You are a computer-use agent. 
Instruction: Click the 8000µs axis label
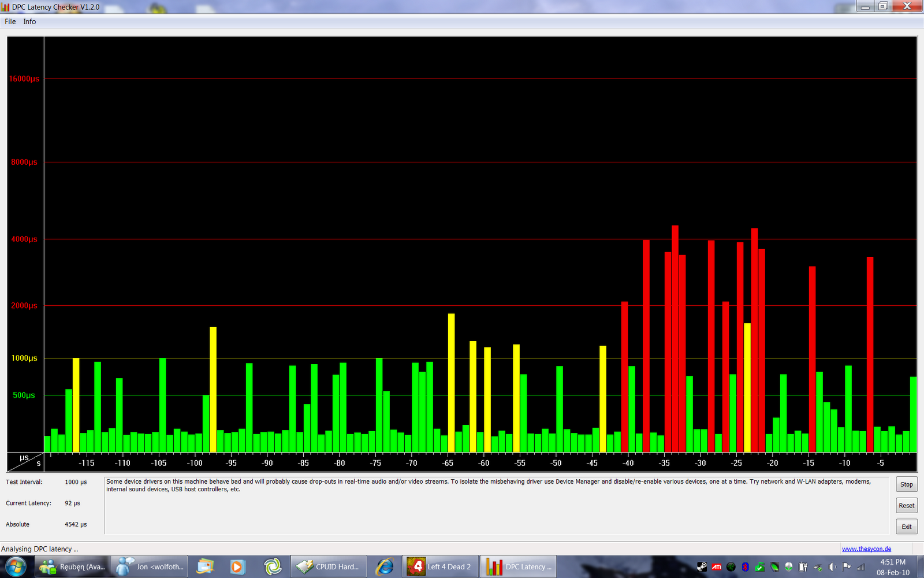(24, 162)
